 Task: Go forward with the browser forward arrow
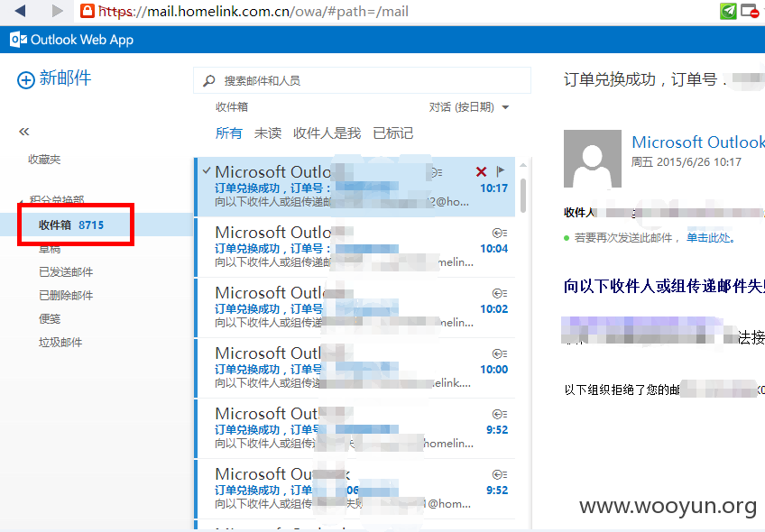tap(58, 11)
